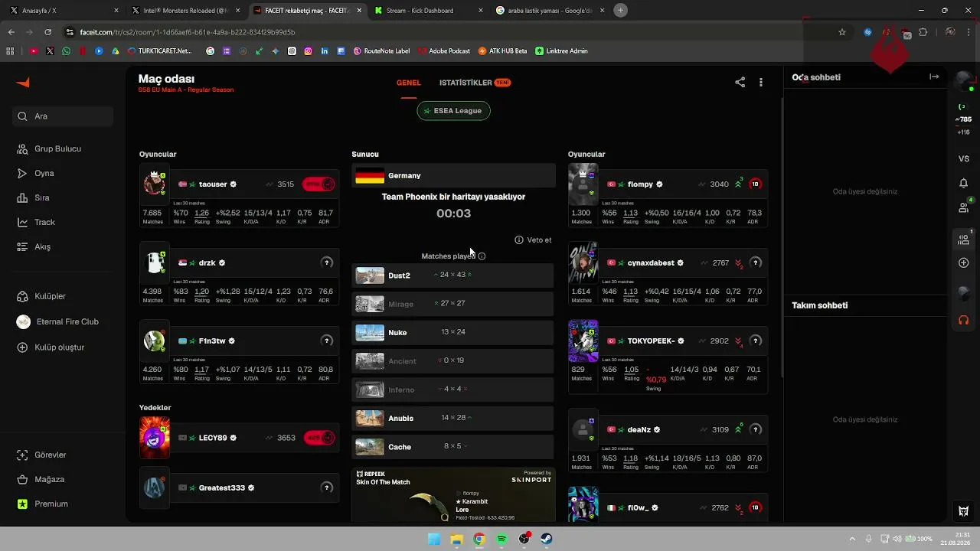
Task: Click the plus icon in right rail
Action: (x=964, y=263)
